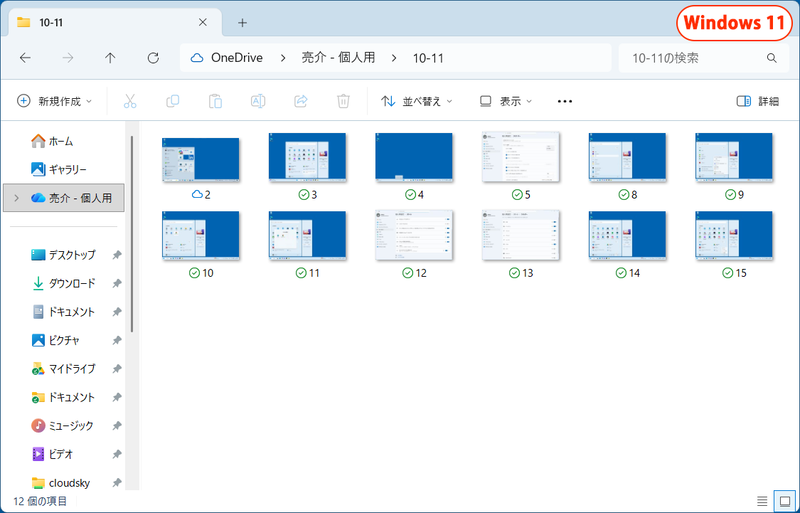
Task: Open ダウンロード quick access folder
Action: click(x=63, y=283)
